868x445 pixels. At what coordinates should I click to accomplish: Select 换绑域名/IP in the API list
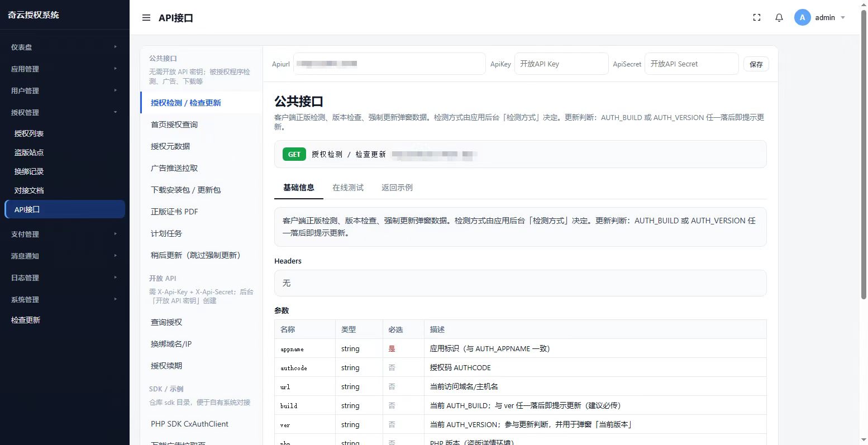201,344
